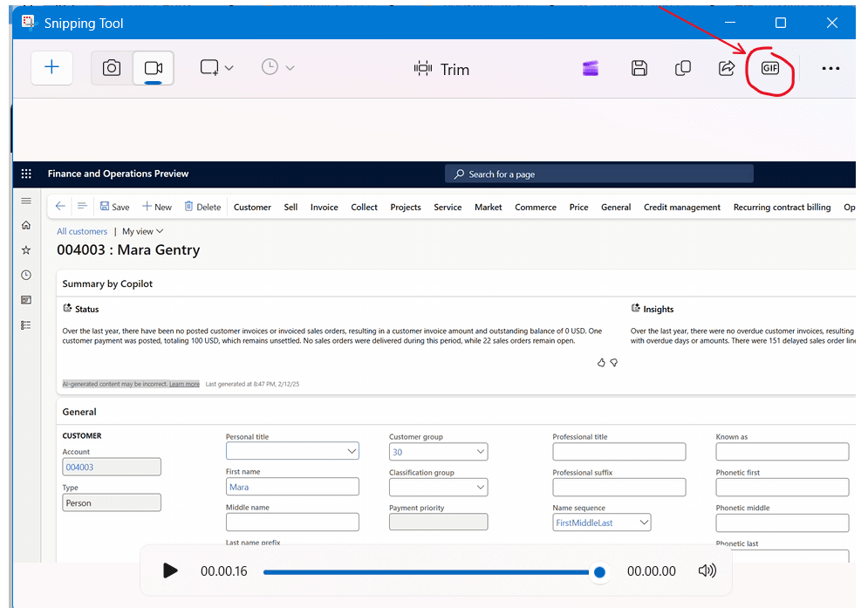
Task: Select the video Record mode toggle
Action: coord(154,68)
